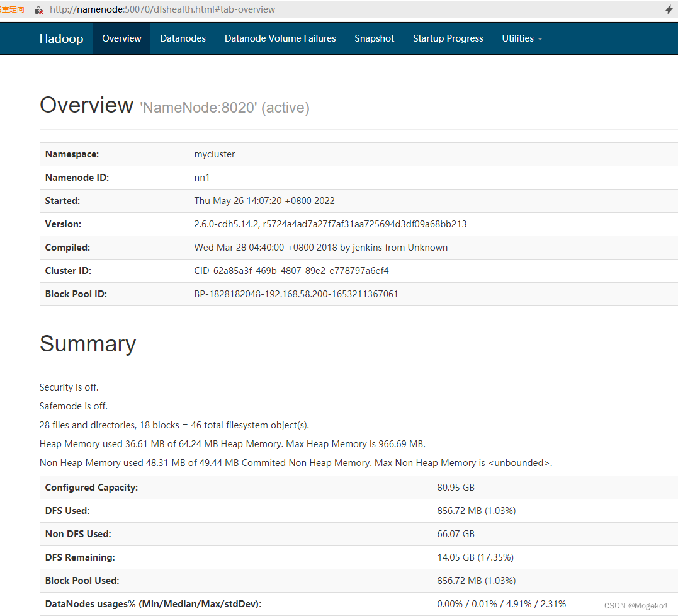
Task: Click the 28 files and directories line
Action: point(174,426)
